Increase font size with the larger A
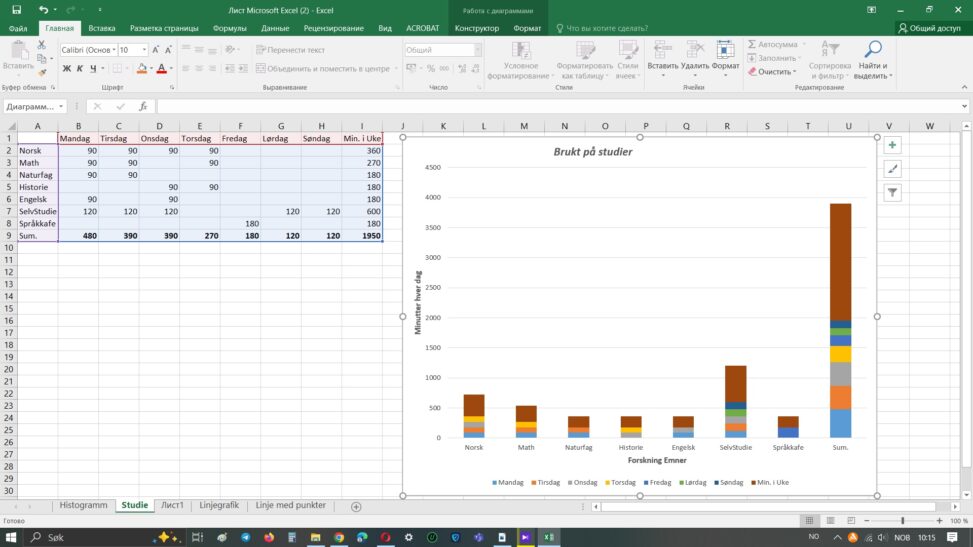 point(156,50)
